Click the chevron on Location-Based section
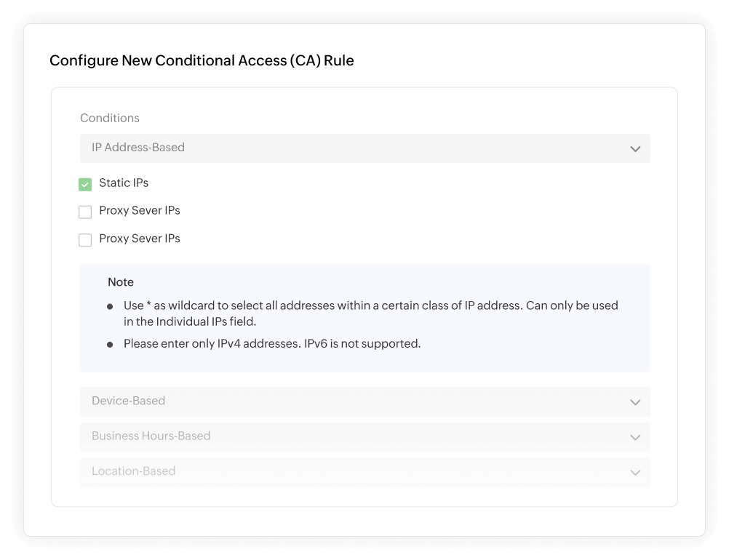The width and height of the screenshot is (729, 560). (x=634, y=471)
